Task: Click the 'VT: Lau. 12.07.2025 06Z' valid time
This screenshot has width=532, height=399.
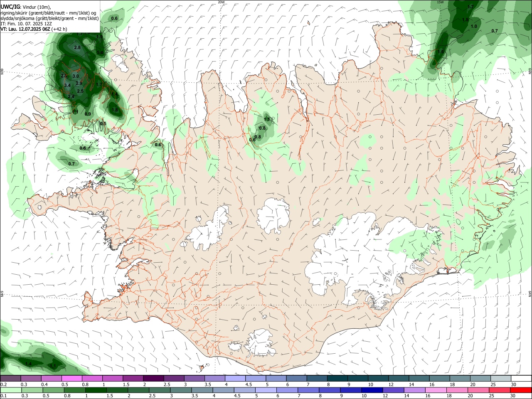Action: [25, 30]
